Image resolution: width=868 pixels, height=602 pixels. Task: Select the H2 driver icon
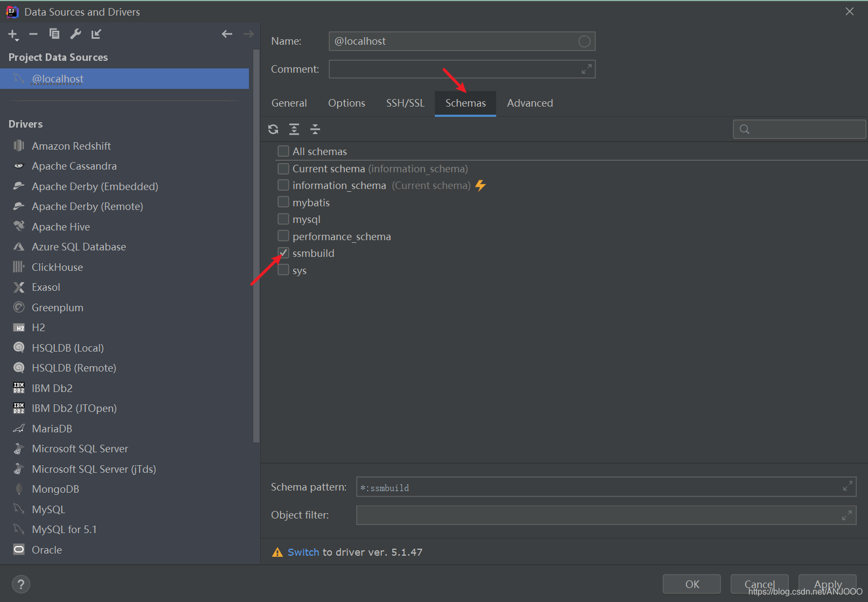point(19,327)
